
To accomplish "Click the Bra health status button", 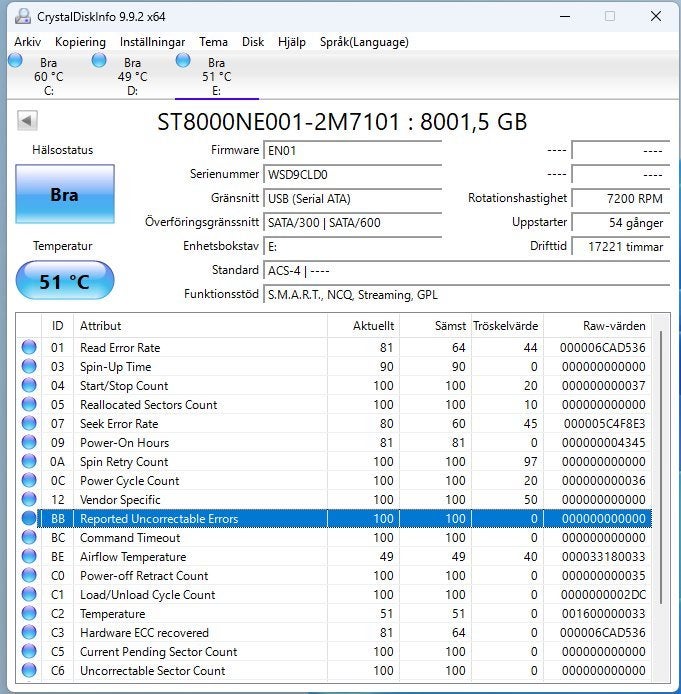I will (x=65, y=194).
